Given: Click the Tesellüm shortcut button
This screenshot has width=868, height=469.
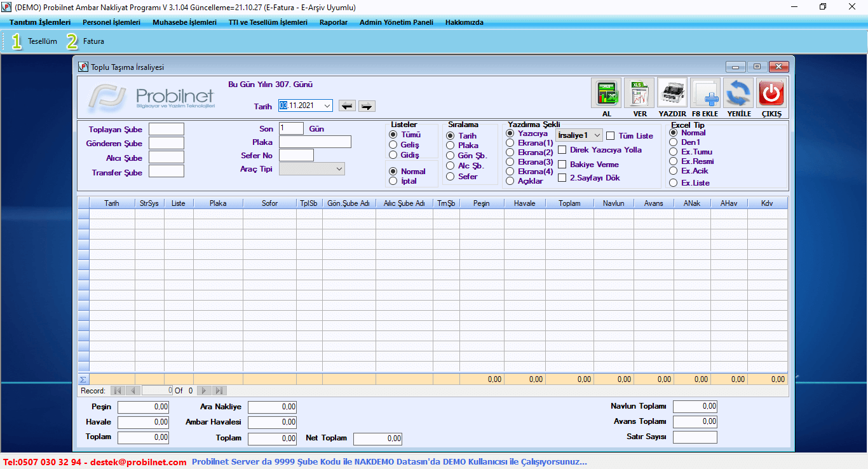Looking at the screenshot, I should coord(35,41).
